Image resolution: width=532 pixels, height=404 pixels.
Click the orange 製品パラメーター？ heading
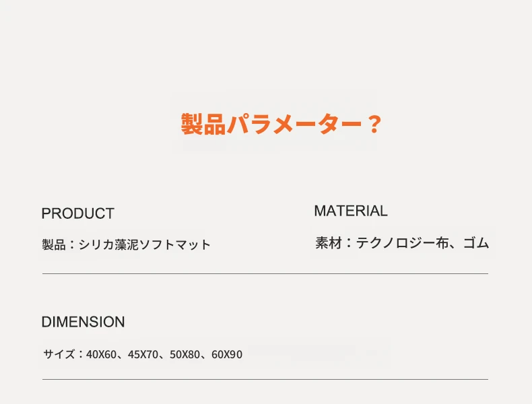point(281,124)
